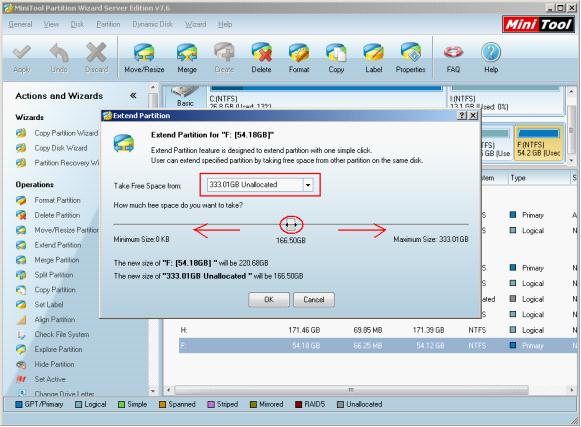Click the Label toolbar icon
This screenshot has height=427, width=581.
click(x=374, y=58)
